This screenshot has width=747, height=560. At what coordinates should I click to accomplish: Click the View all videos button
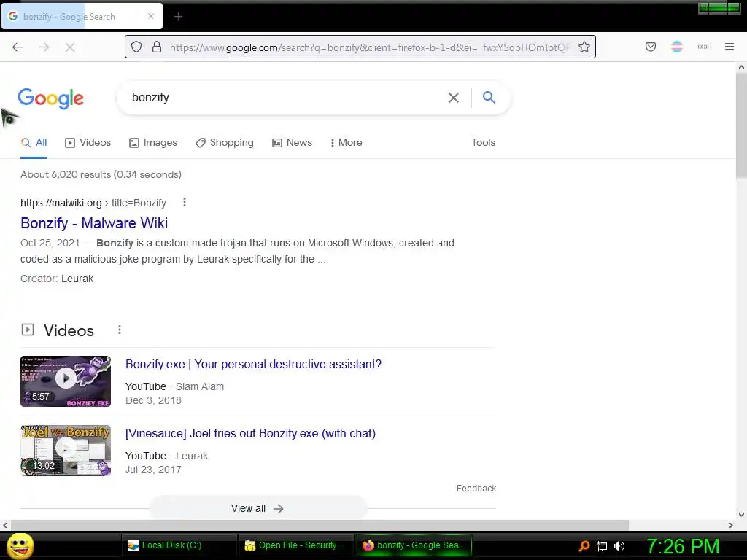click(x=258, y=508)
